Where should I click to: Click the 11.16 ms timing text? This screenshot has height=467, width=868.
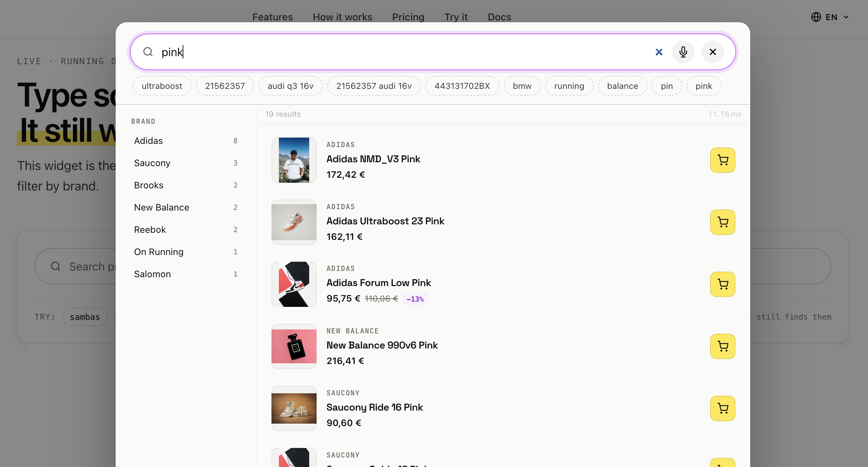725,114
